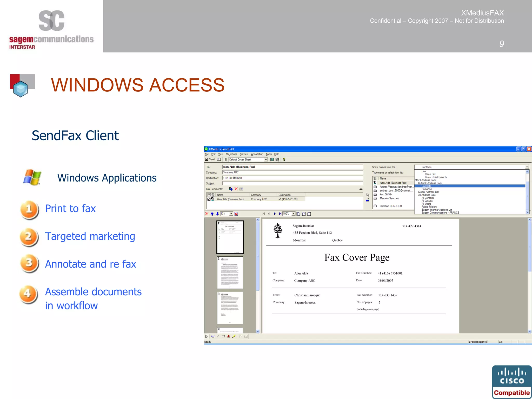
Task: Click the blue move page down arrow
Action: pos(217,214)
